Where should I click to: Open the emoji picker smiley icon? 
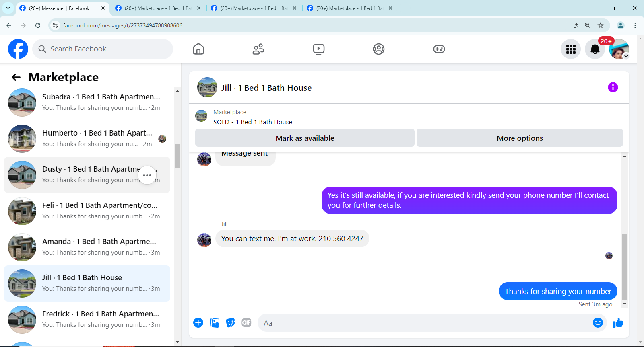pyautogui.click(x=598, y=323)
